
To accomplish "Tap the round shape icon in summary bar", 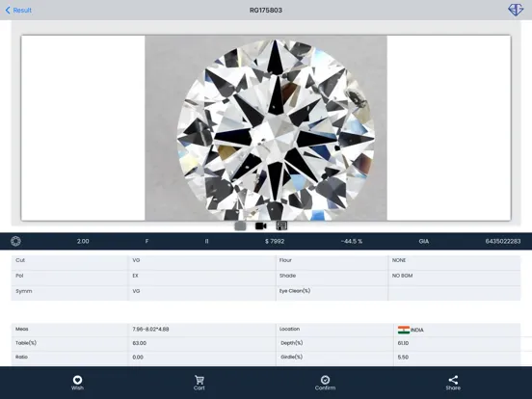I will tap(15, 241).
